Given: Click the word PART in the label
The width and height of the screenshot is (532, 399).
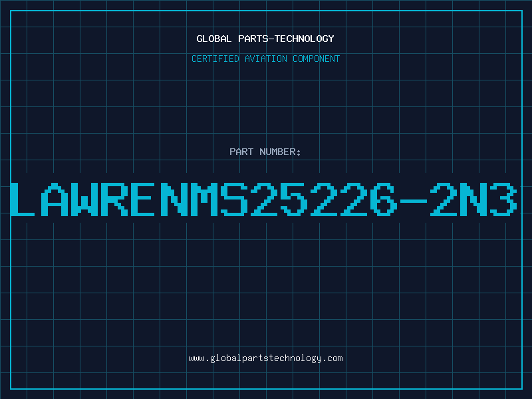Looking at the screenshot, I should pyautogui.click(x=241, y=152).
